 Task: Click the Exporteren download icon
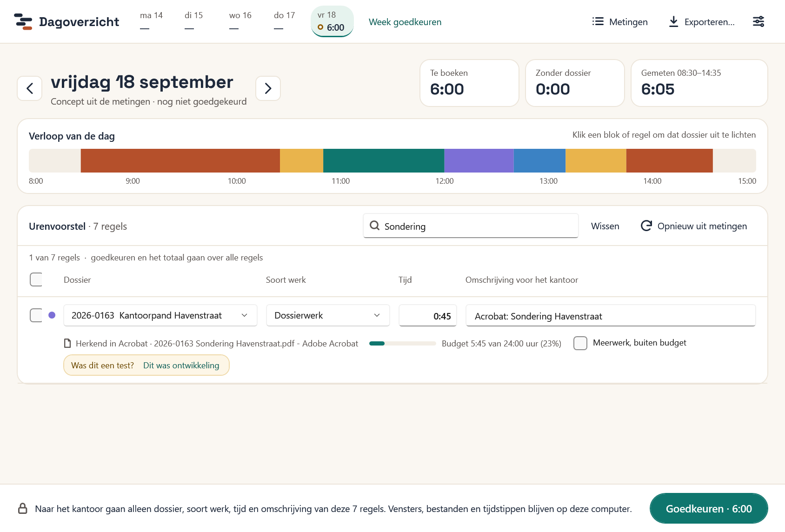[673, 21]
